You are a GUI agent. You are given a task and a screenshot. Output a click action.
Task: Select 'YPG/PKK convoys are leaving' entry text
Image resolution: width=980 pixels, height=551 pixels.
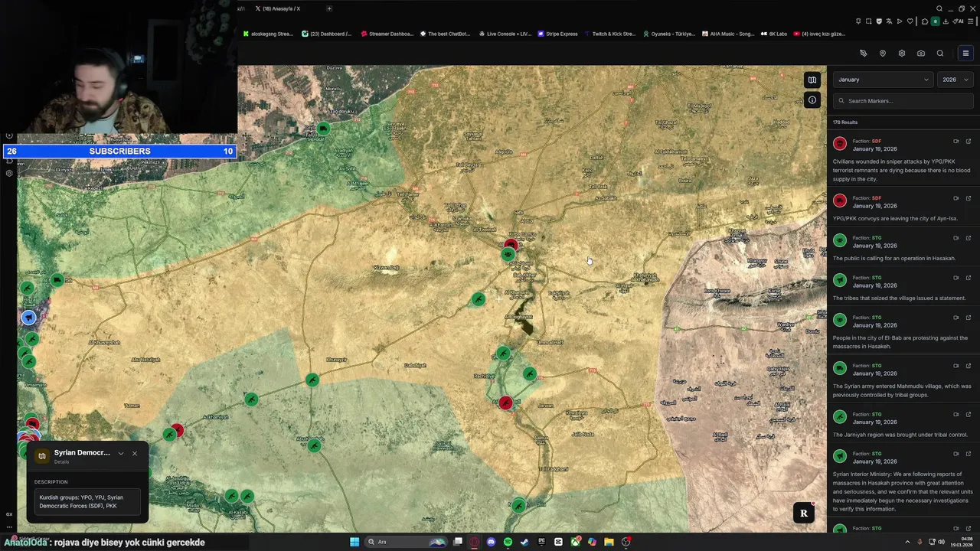point(895,218)
